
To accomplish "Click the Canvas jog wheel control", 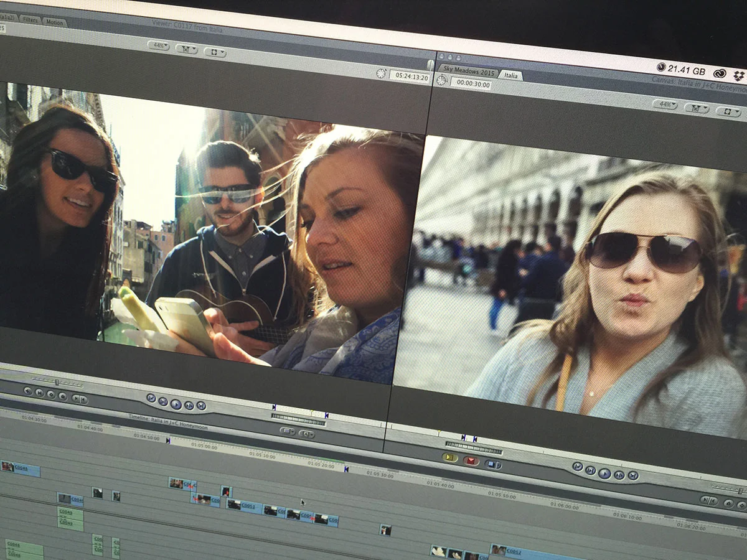I will point(474,446).
